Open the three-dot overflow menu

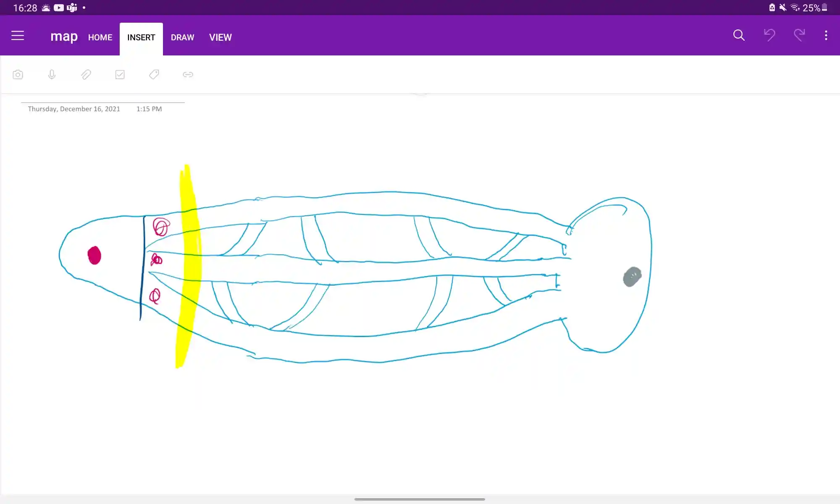point(826,35)
